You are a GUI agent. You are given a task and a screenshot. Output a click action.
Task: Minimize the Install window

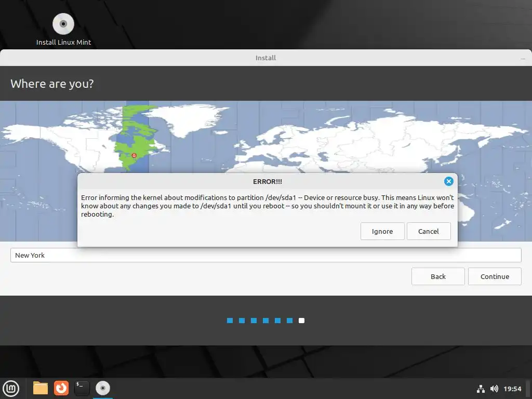(x=523, y=59)
